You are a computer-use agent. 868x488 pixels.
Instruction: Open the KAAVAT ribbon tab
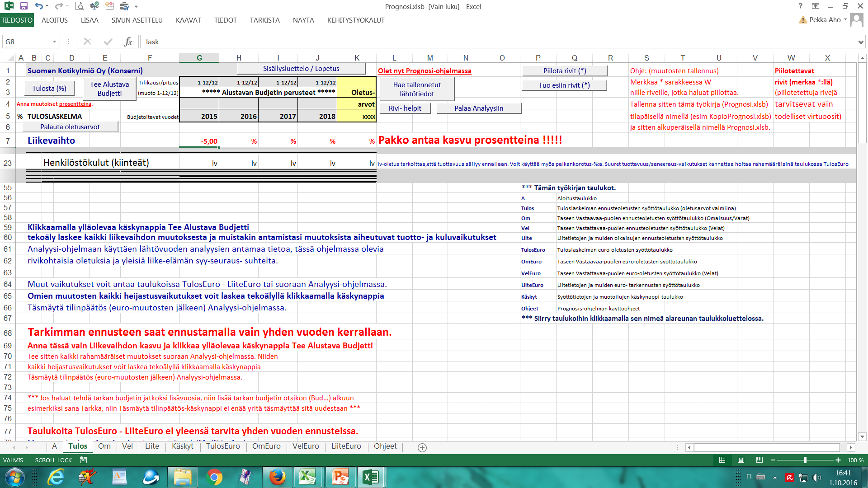[189, 20]
